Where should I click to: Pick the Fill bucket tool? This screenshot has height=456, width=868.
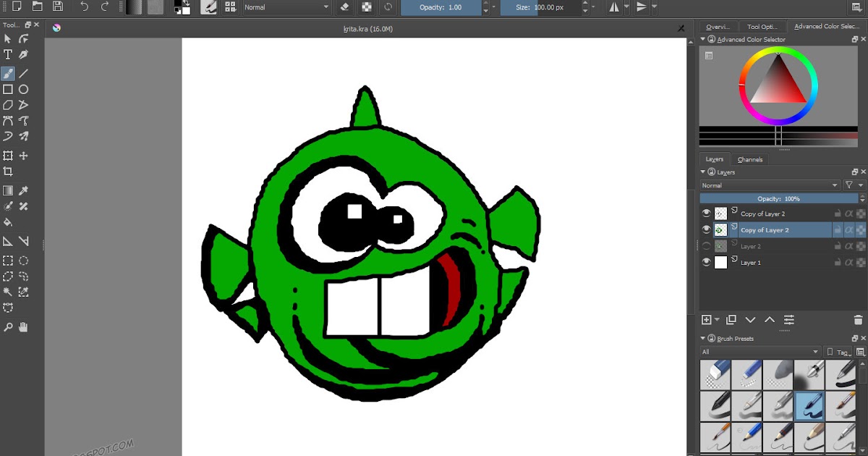[x=8, y=222]
